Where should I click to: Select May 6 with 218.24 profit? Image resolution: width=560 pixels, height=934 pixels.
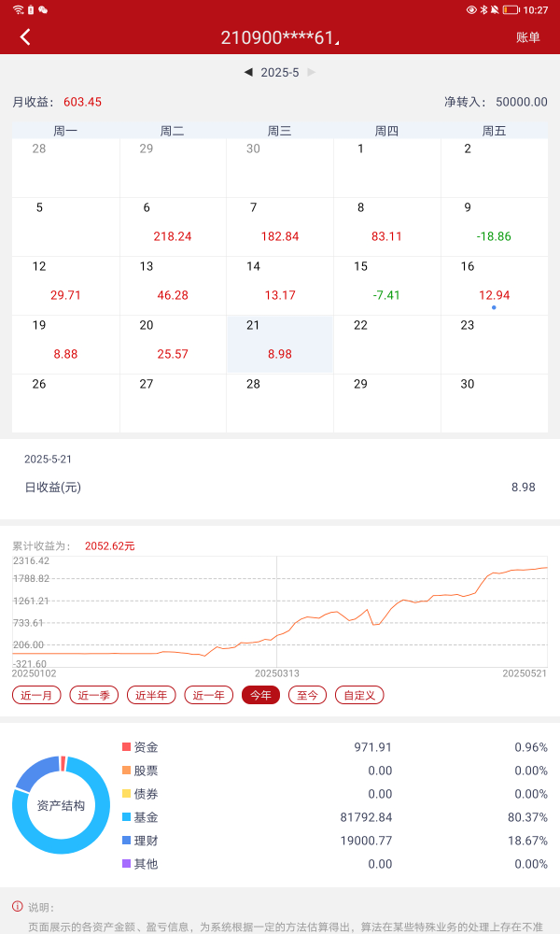coord(173,226)
